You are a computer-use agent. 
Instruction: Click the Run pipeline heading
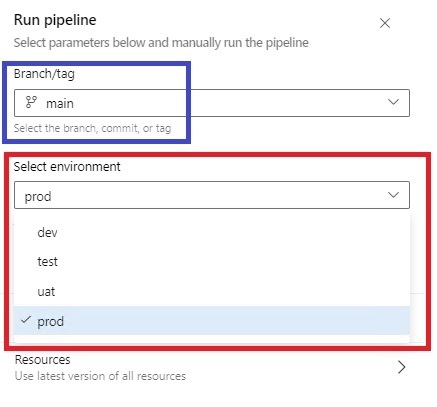pyautogui.click(x=55, y=20)
